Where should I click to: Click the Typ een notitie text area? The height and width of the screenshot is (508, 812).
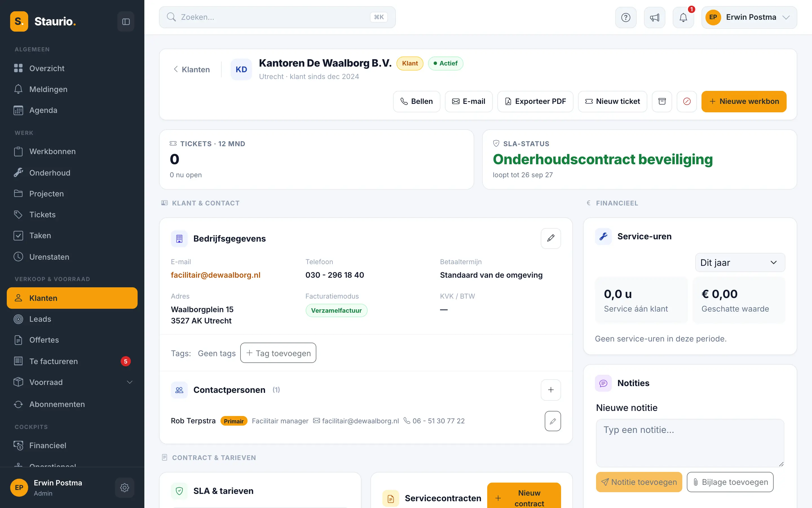point(690,443)
